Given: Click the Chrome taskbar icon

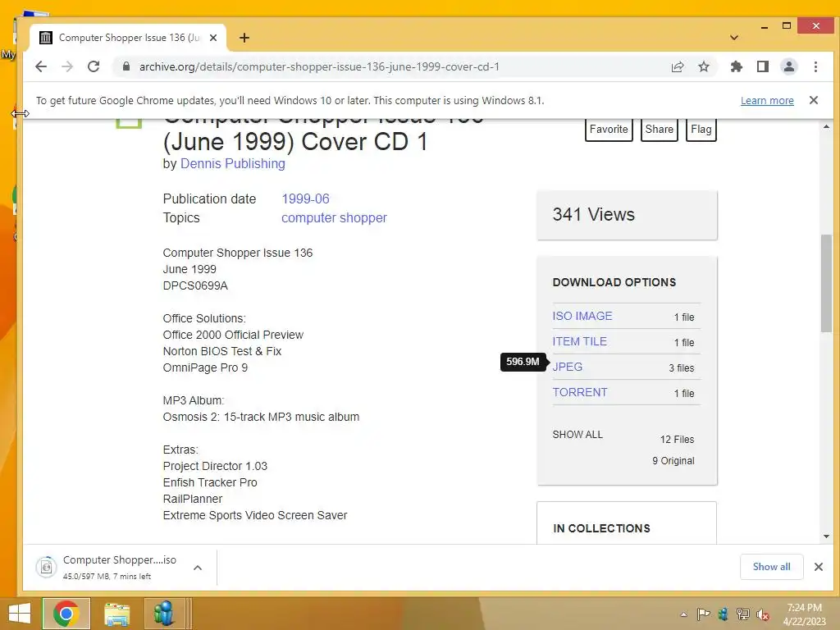Looking at the screenshot, I should (66, 614).
